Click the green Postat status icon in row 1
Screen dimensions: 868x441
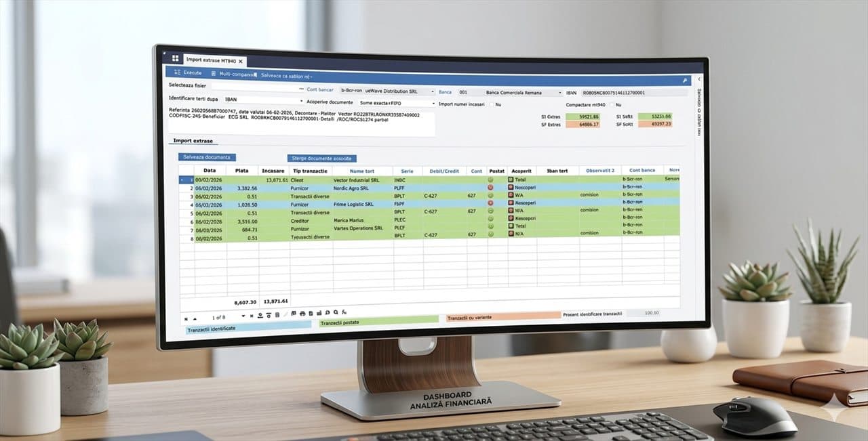(490, 180)
